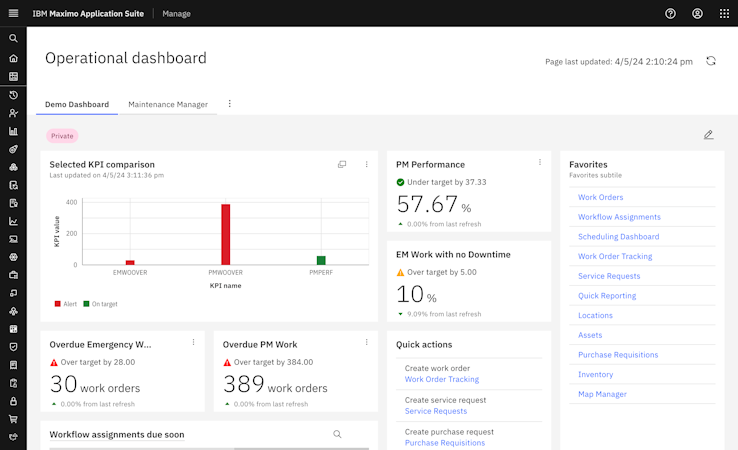Viewport: 738px width, 450px height.
Task: Refresh the dashboard page
Action: tap(711, 61)
